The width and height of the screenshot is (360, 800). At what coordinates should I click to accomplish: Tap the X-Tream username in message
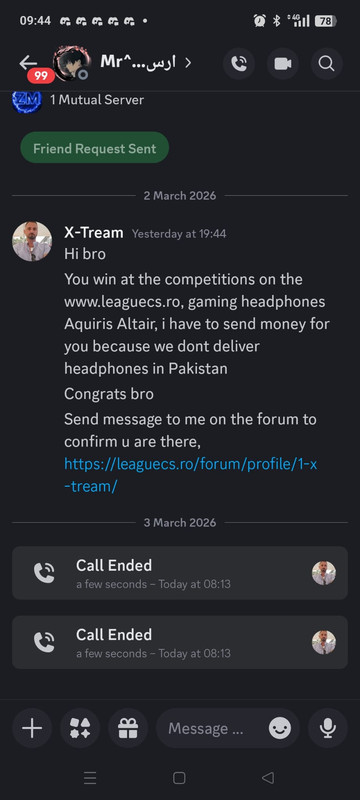pyautogui.click(x=94, y=233)
